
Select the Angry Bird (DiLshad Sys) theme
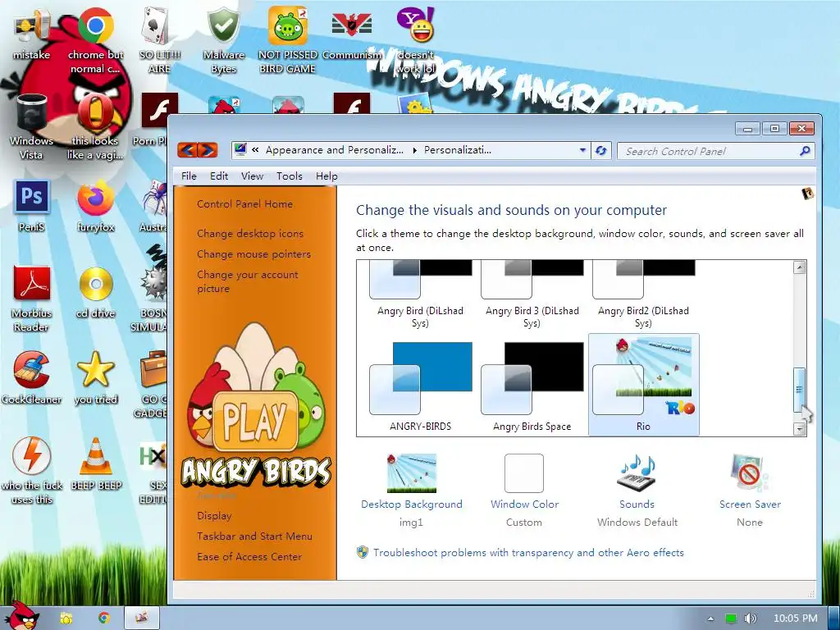[420, 294]
